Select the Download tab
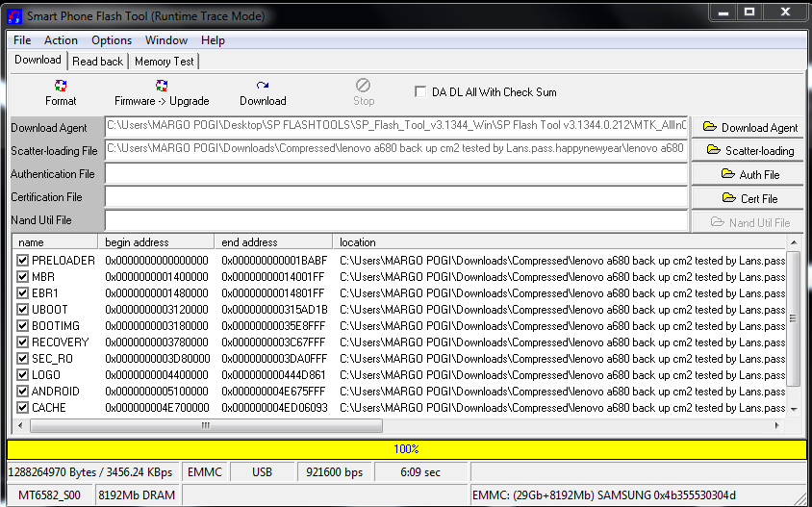This screenshot has width=812, height=507. coord(38,60)
